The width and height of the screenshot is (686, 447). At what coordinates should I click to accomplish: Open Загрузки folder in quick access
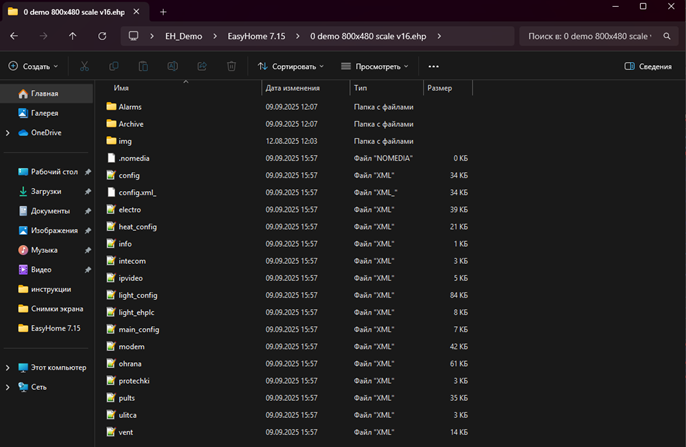tap(45, 191)
